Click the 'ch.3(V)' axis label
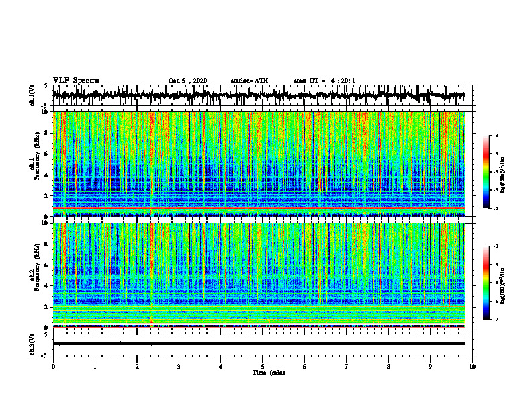The height and width of the screenshot is (411, 532). tap(32, 345)
